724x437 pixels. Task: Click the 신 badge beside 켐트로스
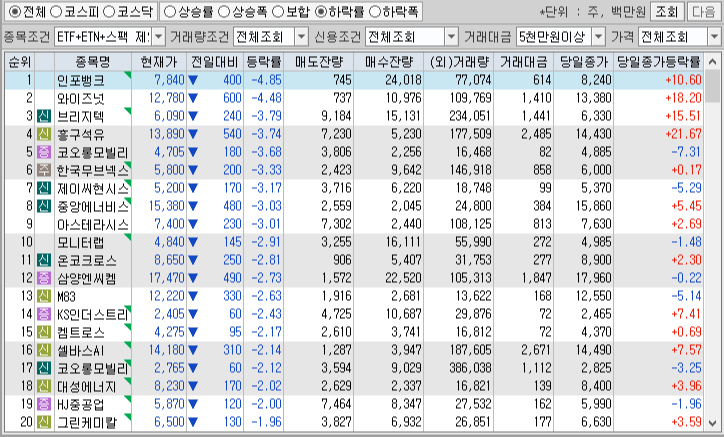[44, 332]
